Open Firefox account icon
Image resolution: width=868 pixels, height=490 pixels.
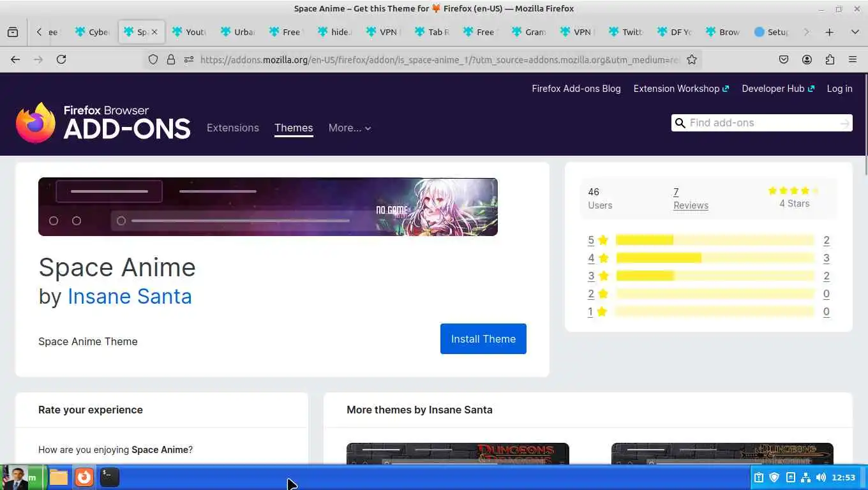[x=807, y=59]
